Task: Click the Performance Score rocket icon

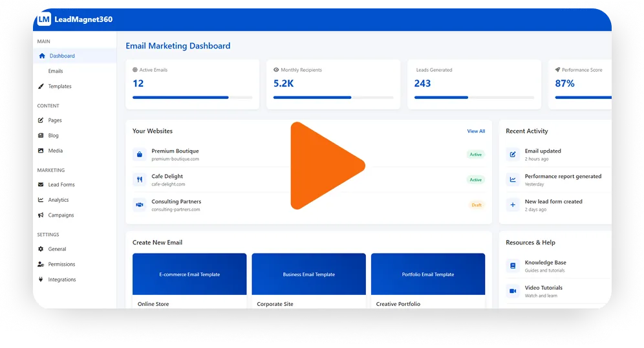Action: pyautogui.click(x=558, y=70)
